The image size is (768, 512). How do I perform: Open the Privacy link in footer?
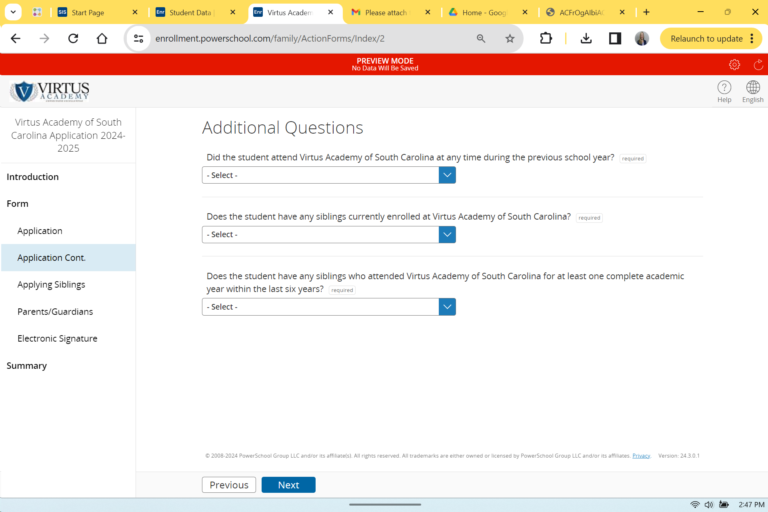pos(641,455)
